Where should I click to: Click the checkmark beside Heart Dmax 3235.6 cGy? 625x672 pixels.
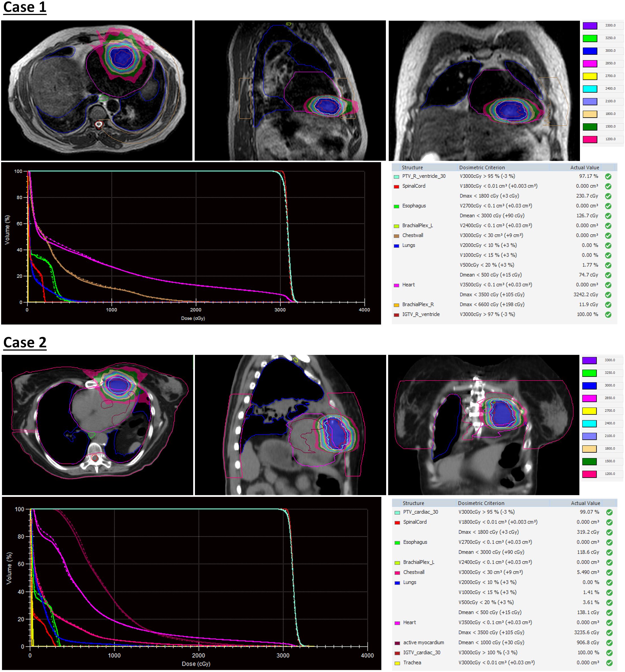click(x=609, y=632)
